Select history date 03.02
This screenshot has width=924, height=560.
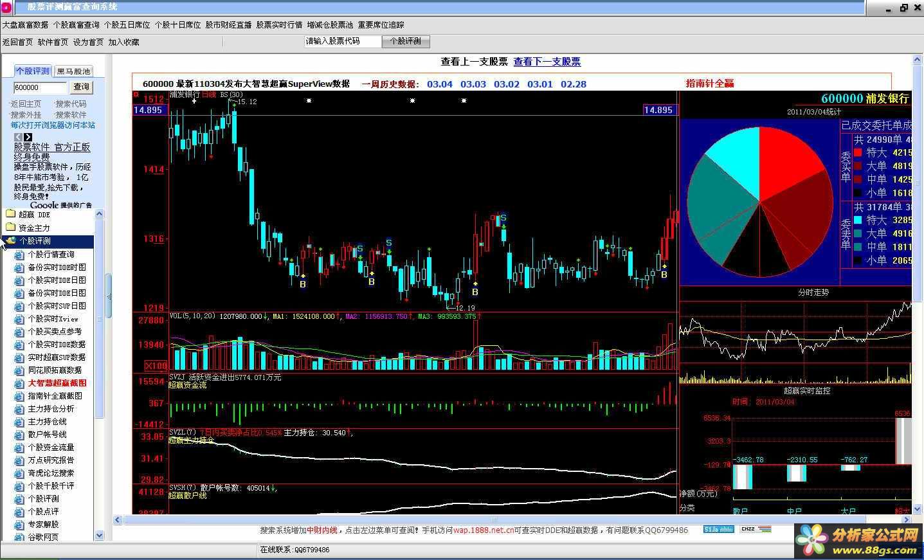[507, 84]
